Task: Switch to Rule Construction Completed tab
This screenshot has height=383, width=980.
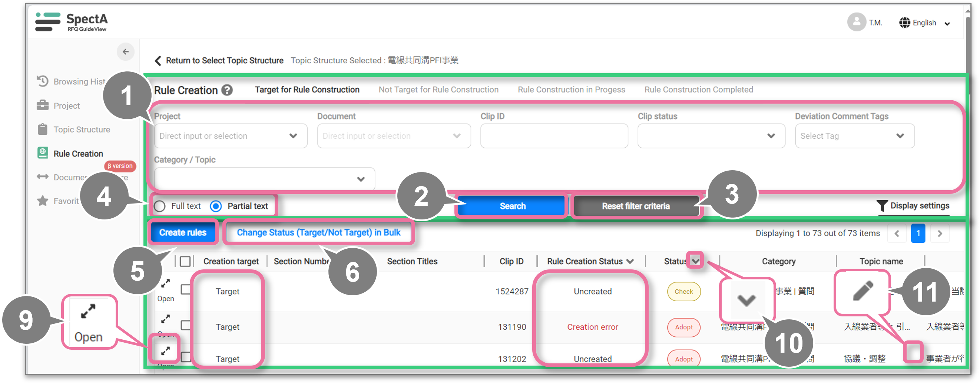Action: click(x=698, y=90)
